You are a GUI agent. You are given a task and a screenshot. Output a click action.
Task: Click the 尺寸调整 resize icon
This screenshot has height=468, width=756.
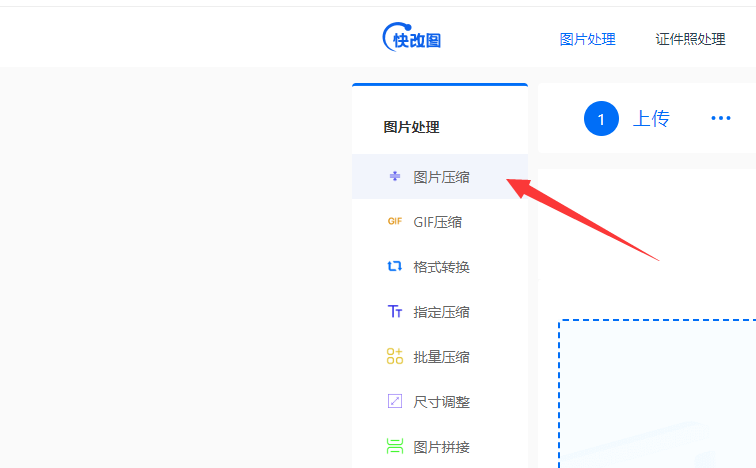pos(394,401)
